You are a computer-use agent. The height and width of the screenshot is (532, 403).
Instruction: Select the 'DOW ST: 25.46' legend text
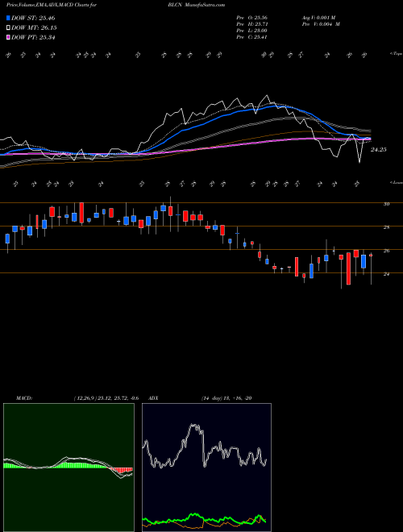33,18
